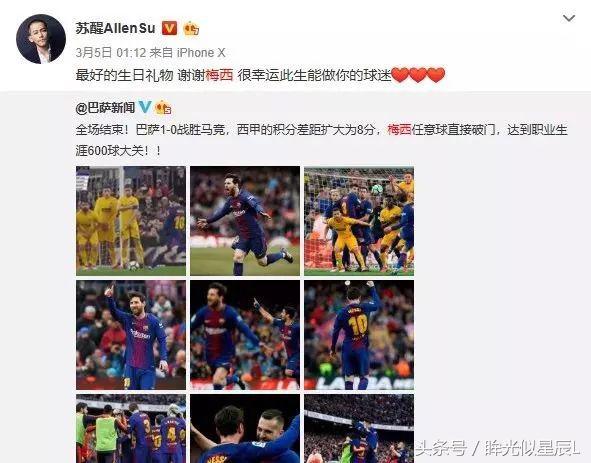Viewport: 591px width, 463px height.
Task: Click the iPhone X source link
Action: [201, 52]
